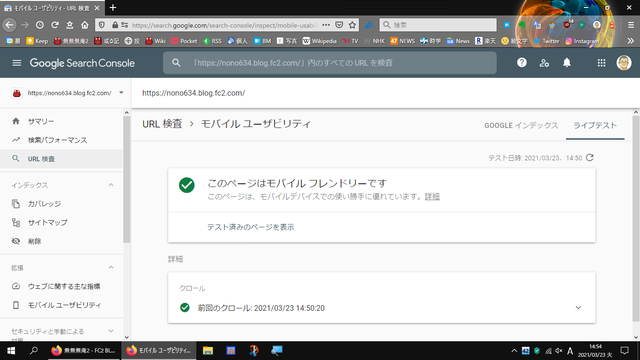Open the Windows action center
This screenshot has width=640, height=360.
[624, 351]
